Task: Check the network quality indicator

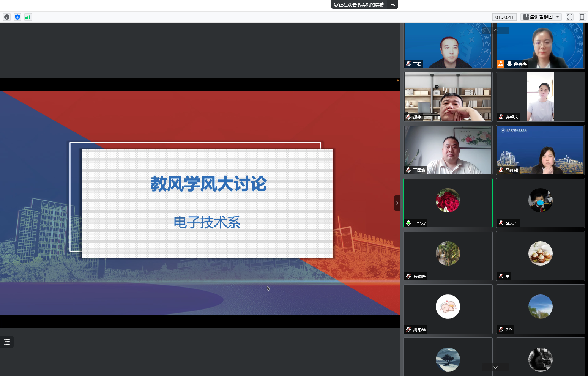Action: point(28,17)
